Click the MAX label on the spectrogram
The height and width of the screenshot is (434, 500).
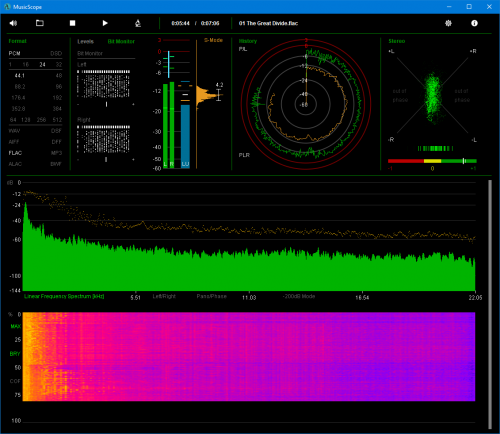coord(15,326)
